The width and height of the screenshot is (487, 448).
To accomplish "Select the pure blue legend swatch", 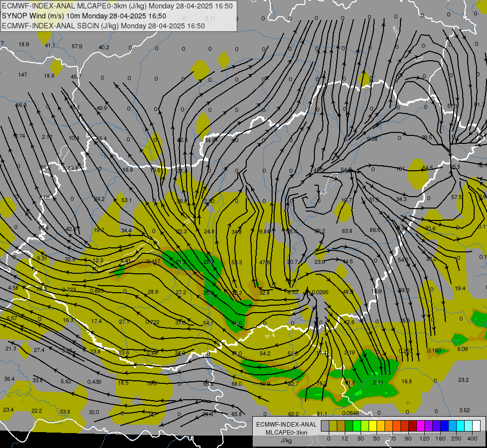I will [444, 426].
